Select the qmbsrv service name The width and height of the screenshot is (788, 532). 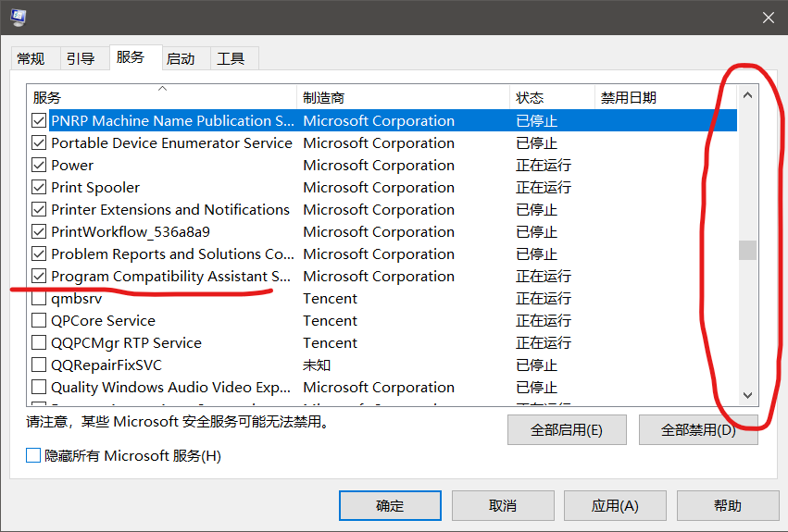[x=76, y=299]
